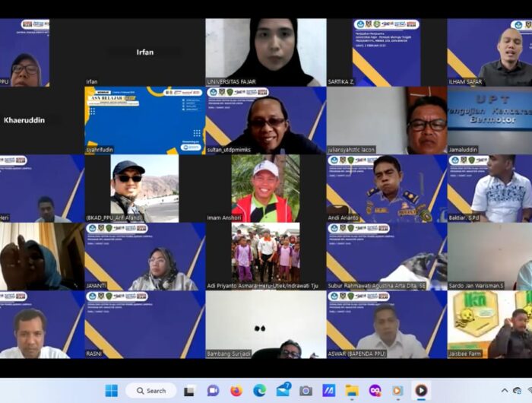The image size is (532, 403).
Task: Launch Firefox from the taskbar
Action: tap(236, 391)
